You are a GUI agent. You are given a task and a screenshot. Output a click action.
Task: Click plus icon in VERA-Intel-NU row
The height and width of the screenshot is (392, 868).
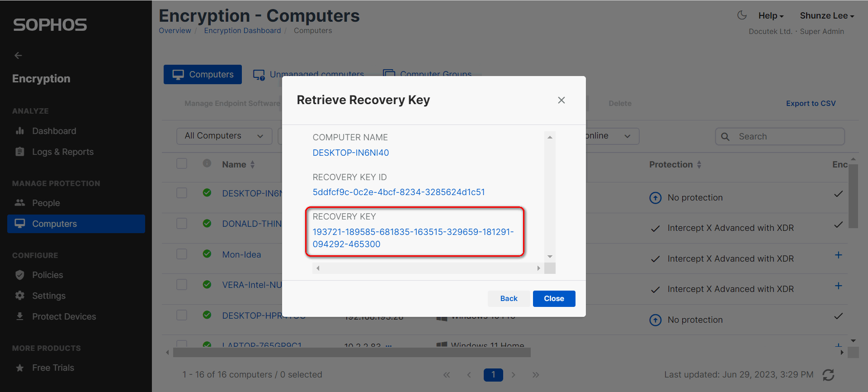838,286
